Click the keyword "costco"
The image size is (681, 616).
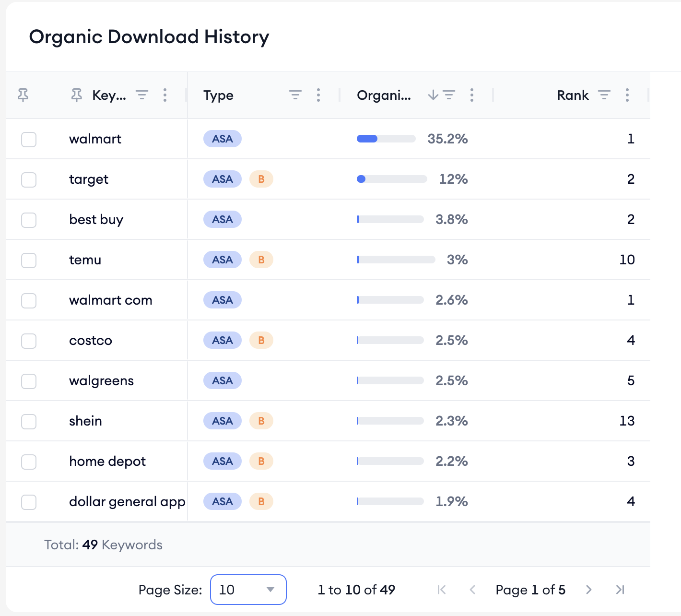click(x=91, y=341)
